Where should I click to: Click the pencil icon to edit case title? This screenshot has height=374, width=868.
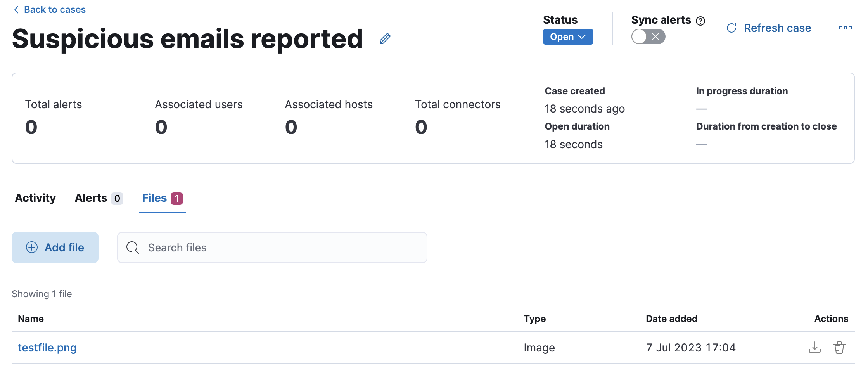click(x=385, y=39)
